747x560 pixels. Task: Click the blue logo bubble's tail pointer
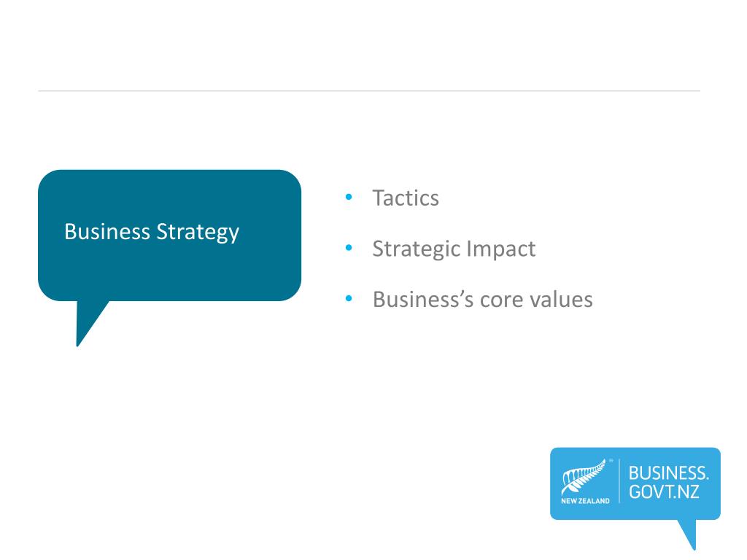click(688, 533)
